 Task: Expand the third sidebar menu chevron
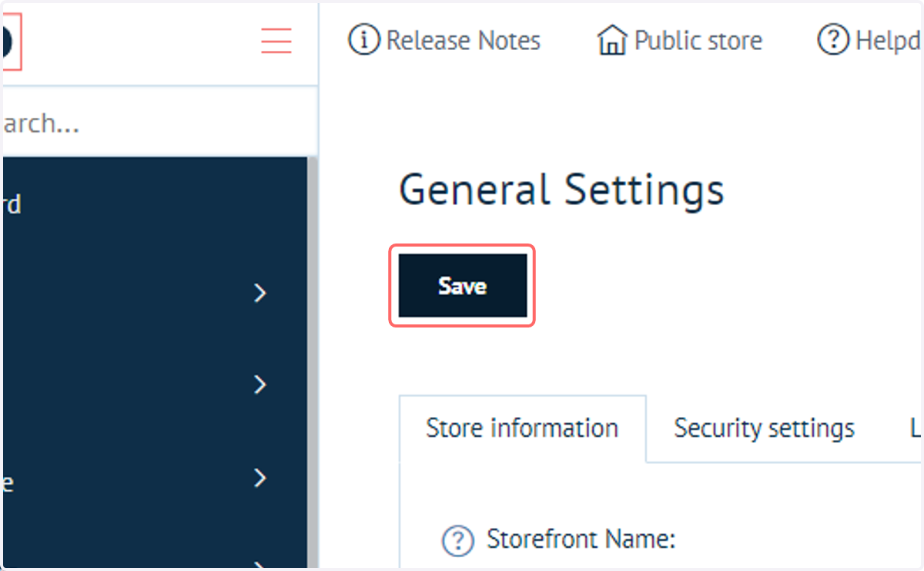pos(261,478)
